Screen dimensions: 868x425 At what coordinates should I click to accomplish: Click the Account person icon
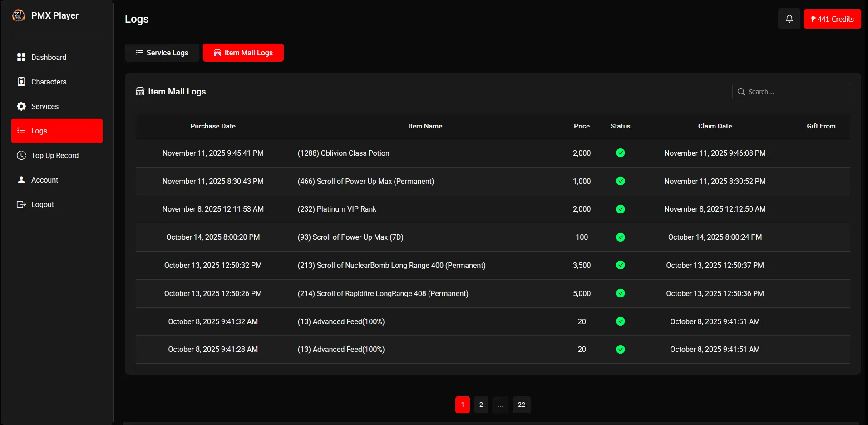(x=21, y=180)
